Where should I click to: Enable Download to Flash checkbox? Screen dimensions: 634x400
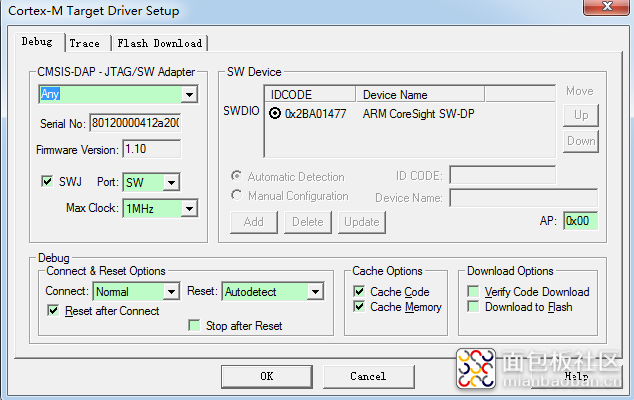[473, 307]
